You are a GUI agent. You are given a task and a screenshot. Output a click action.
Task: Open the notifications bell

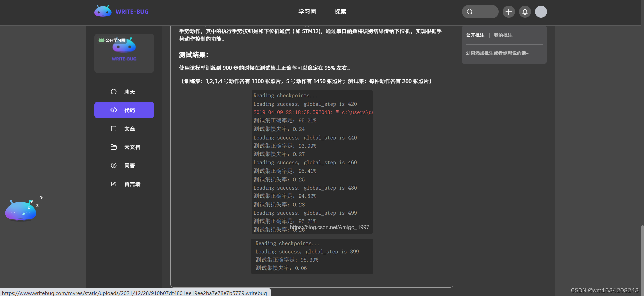coord(525,12)
